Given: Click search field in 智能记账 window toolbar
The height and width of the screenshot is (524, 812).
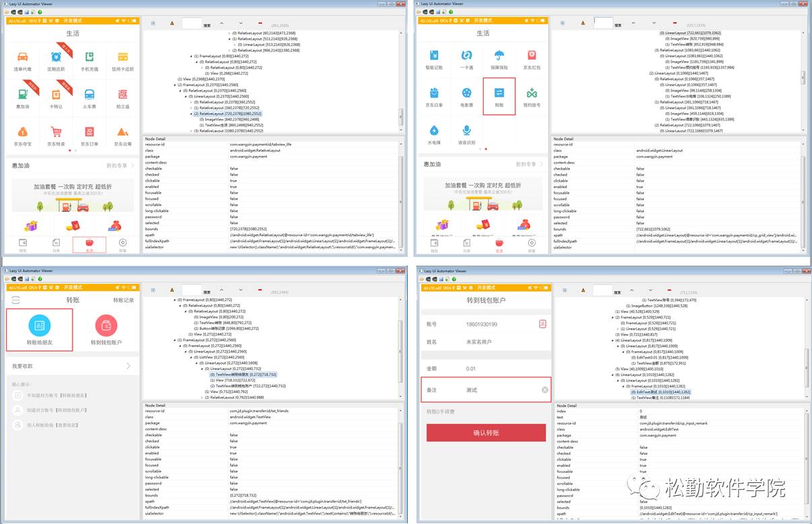Looking at the screenshot, I should pos(603,23).
